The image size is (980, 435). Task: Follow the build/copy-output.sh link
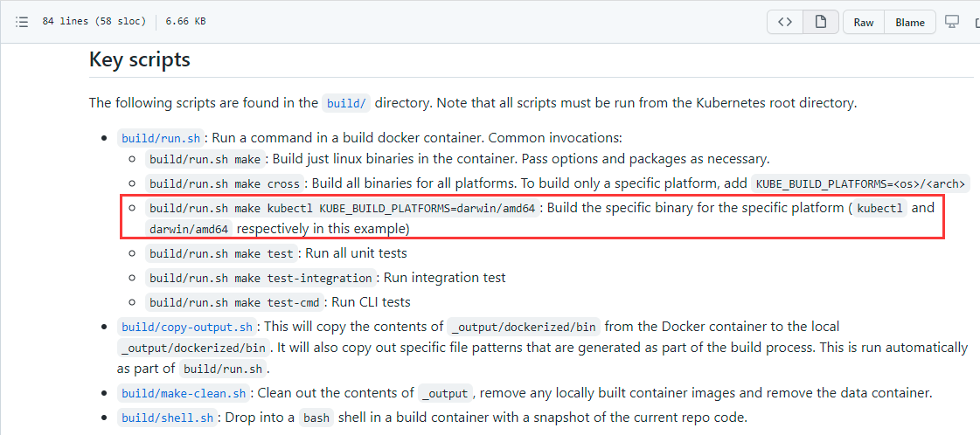tap(187, 327)
